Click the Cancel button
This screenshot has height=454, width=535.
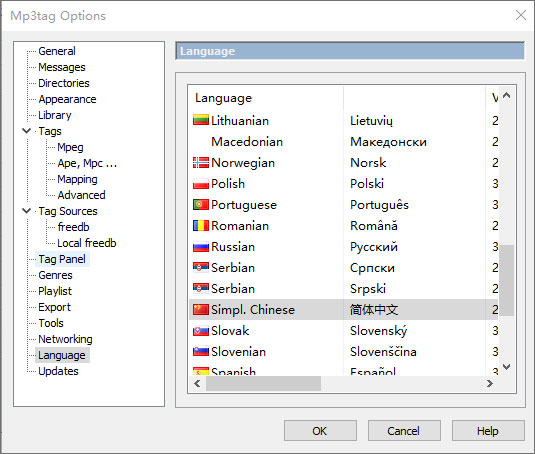click(x=404, y=431)
